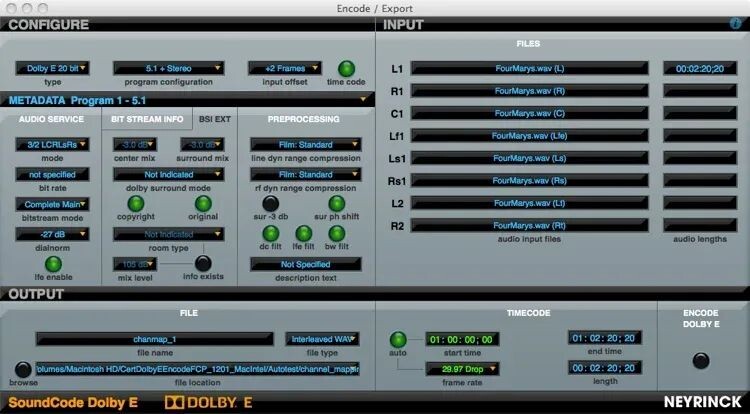Enable the info exists option
The width and height of the screenshot is (750, 414).
(x=203, y=263)
